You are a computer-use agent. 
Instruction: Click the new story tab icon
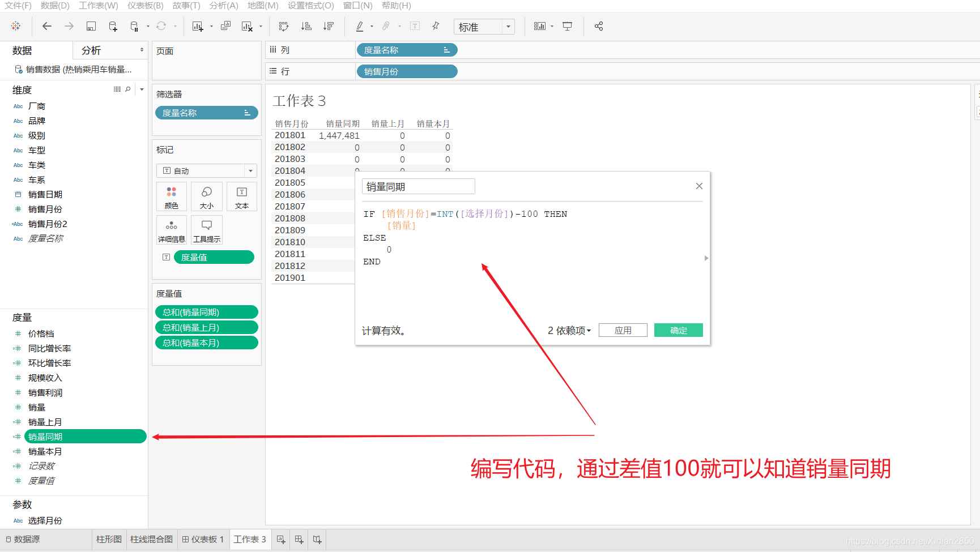point(317,540)
